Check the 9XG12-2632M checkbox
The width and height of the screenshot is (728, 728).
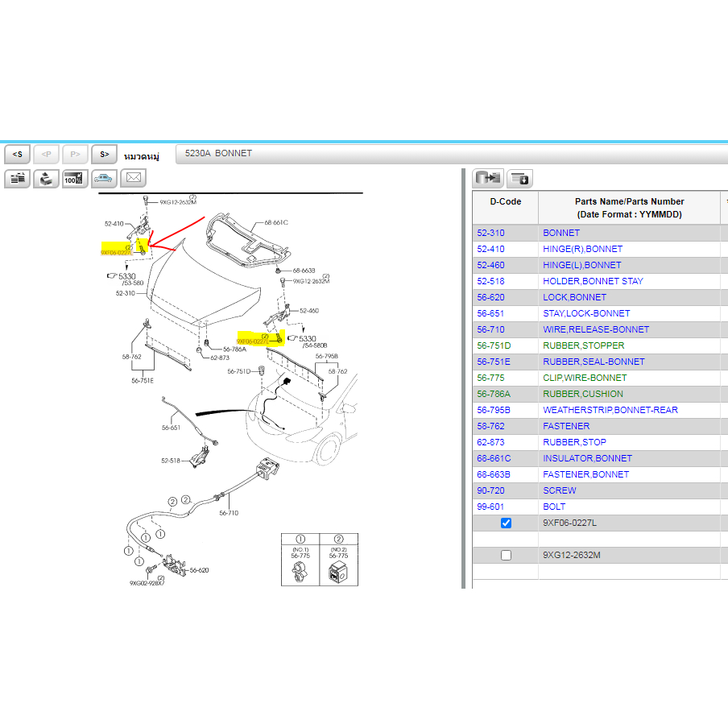(x=506, y=555)
